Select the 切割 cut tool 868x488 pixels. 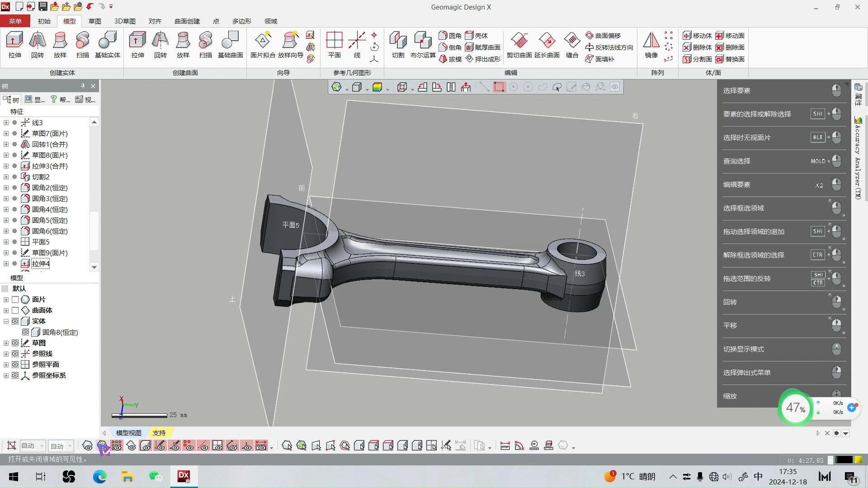pyautogui.click(x=397, y=45)
